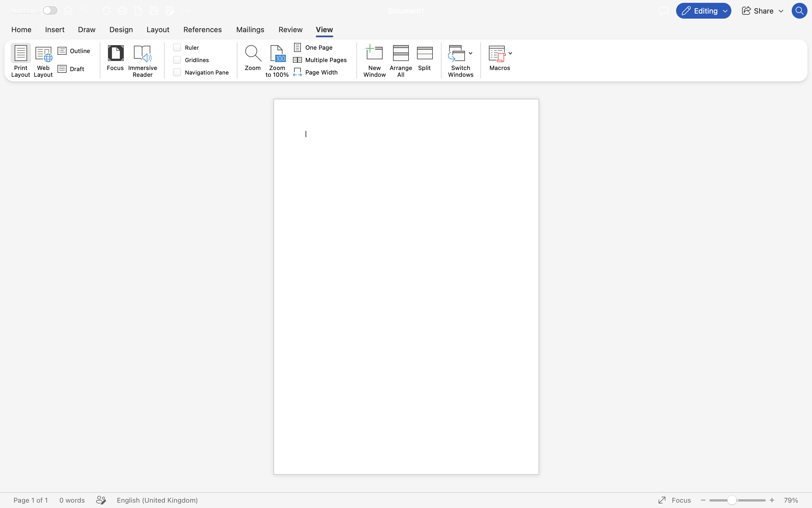The height and width of the screenshot is (508, 812).
Task: Open Outline view
Action: pos(74,51)
